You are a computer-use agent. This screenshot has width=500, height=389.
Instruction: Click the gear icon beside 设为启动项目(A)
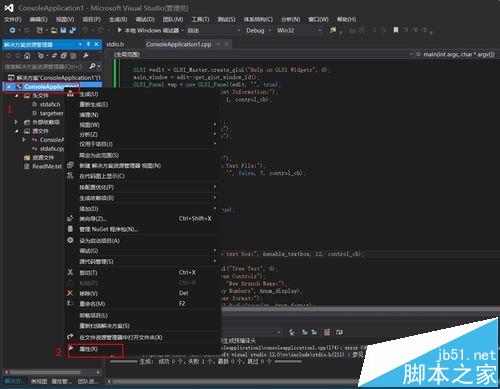(70, 240)
